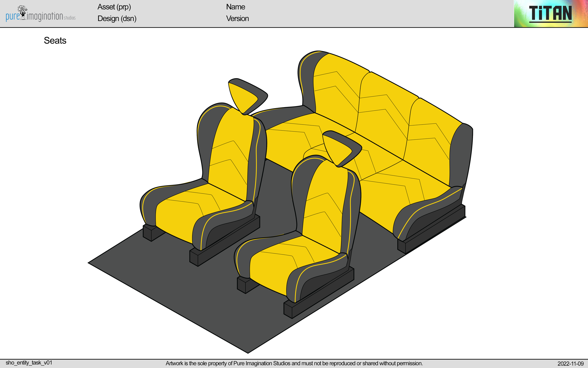Toggle the Asset (prp) designation
Image resolution: width=588 pixels, height=368 pixels.
coord(114,7)
